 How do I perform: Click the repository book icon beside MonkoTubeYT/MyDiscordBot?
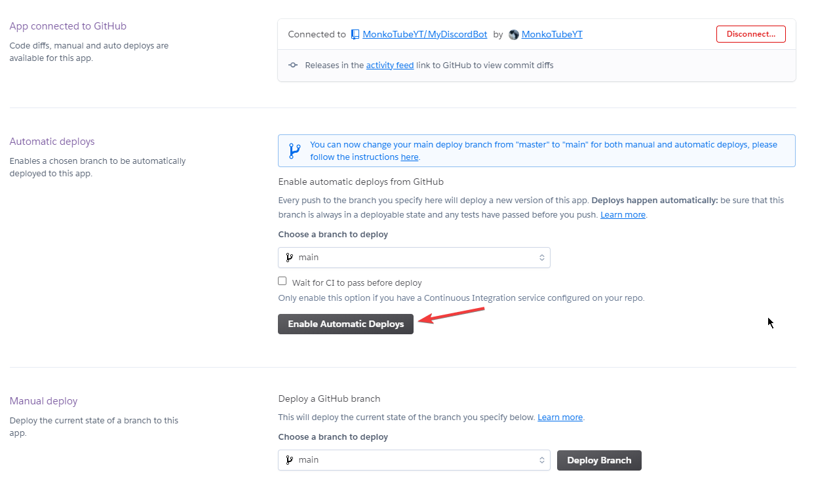pyautogui.click(x=355, y=35)
